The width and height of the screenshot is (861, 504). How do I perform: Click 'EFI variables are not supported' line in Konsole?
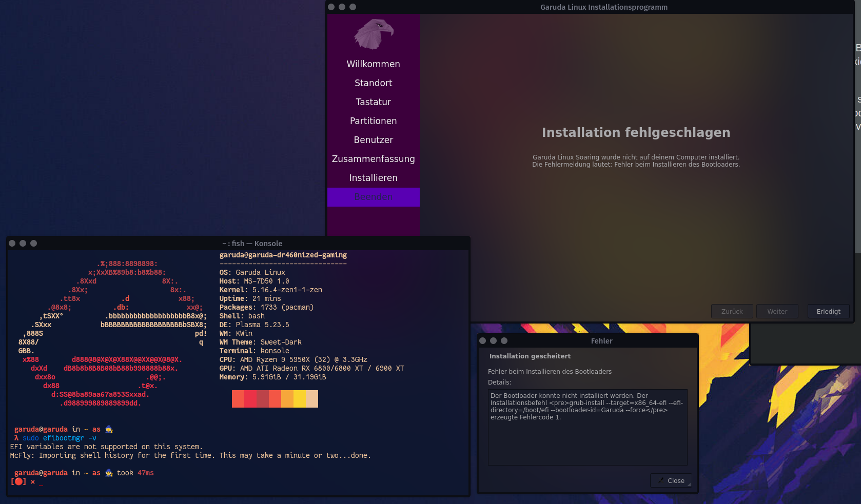point(106,447)
